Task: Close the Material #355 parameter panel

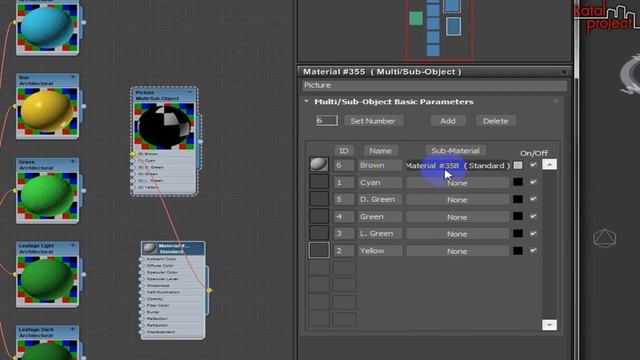Action: click(x=564, y=72)
